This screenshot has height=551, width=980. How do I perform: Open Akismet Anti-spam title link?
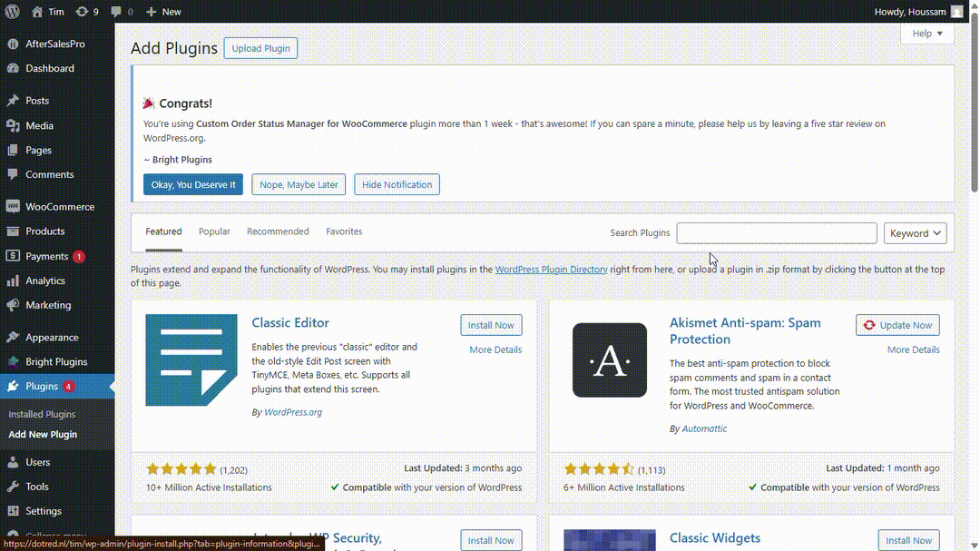pyautogui.click(x=745, y=330)
